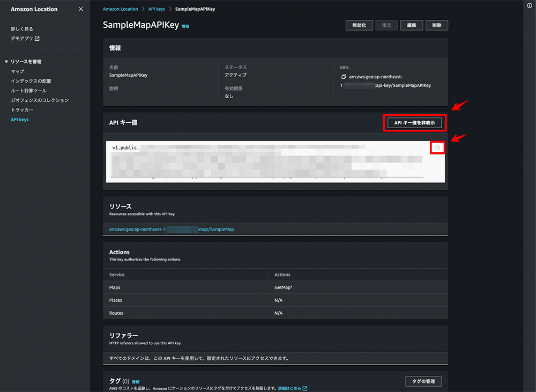Go to インデックスの配置 in the sidebar
Viewport: 536px width, 392px height.
31,81
